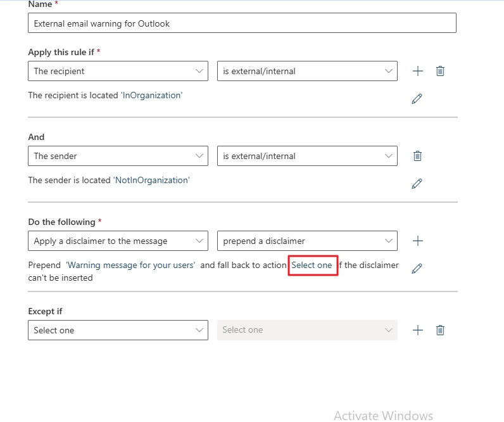Open the Except if 'Select one' dropdown
This screenshot has width=504, height=422.
118,330
